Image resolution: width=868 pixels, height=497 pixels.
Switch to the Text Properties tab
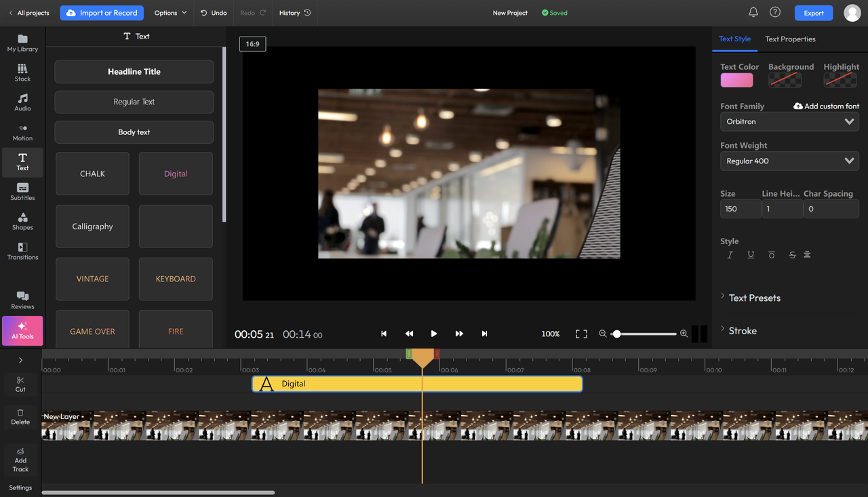click(x=790, y=39)
